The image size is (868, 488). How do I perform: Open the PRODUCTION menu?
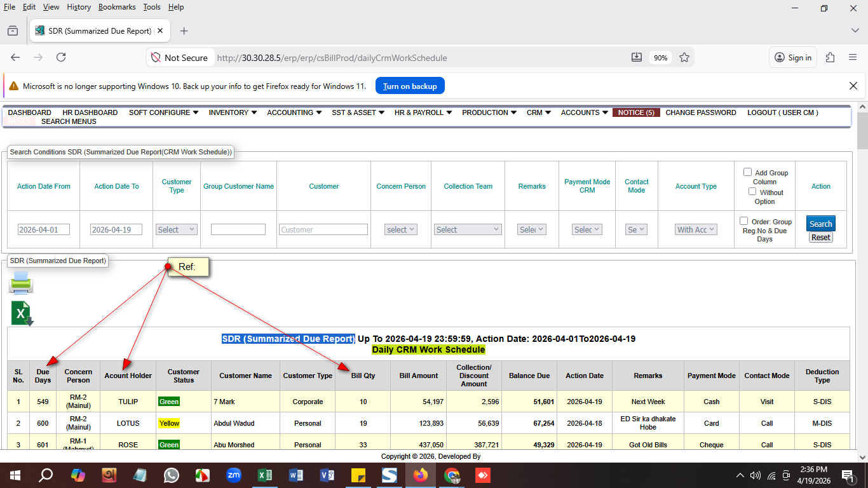click(489, 112)
